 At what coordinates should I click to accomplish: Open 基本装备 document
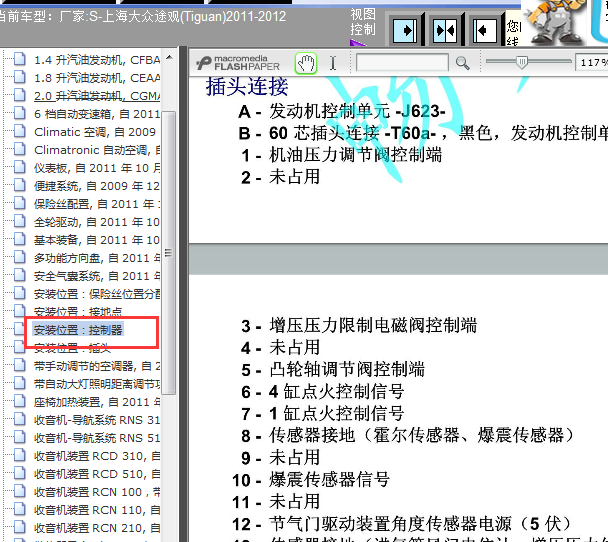97,240
